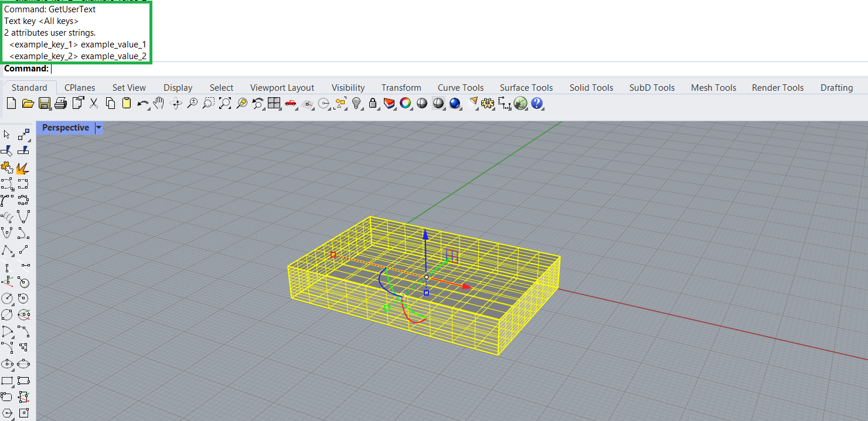Image resolution: width=868 pixels, height=421 pixels.
Task: Activate the Pan view tool
Action: 159,103
